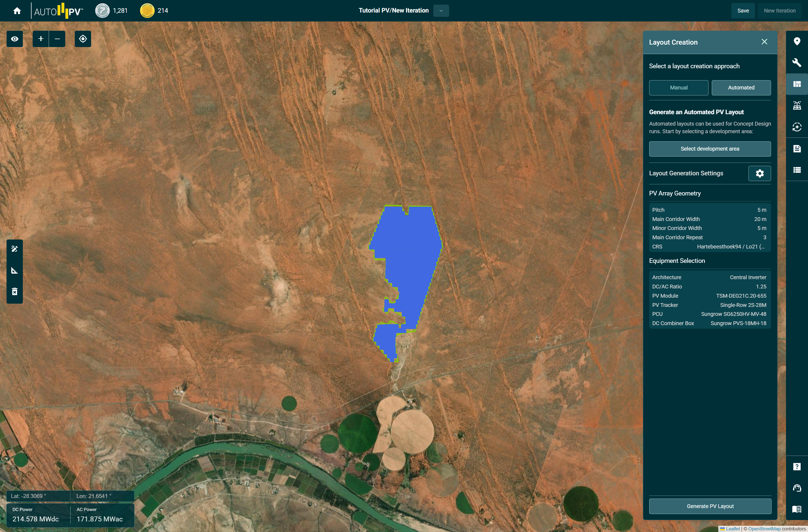Click the CRS Hartebeesthoek94 value
Viewport: 808px width, 532px height.
pyautogui.click(x=731, y=247)
